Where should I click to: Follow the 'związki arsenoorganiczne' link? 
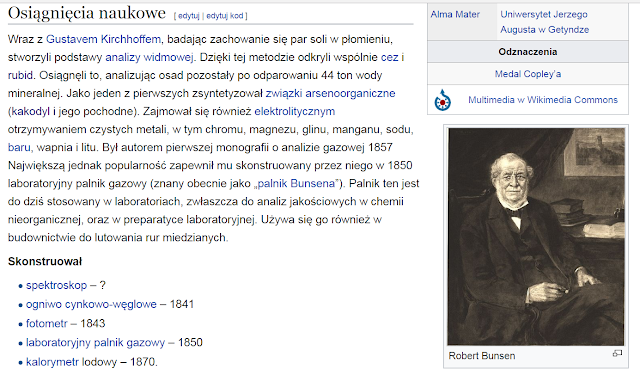330,93
